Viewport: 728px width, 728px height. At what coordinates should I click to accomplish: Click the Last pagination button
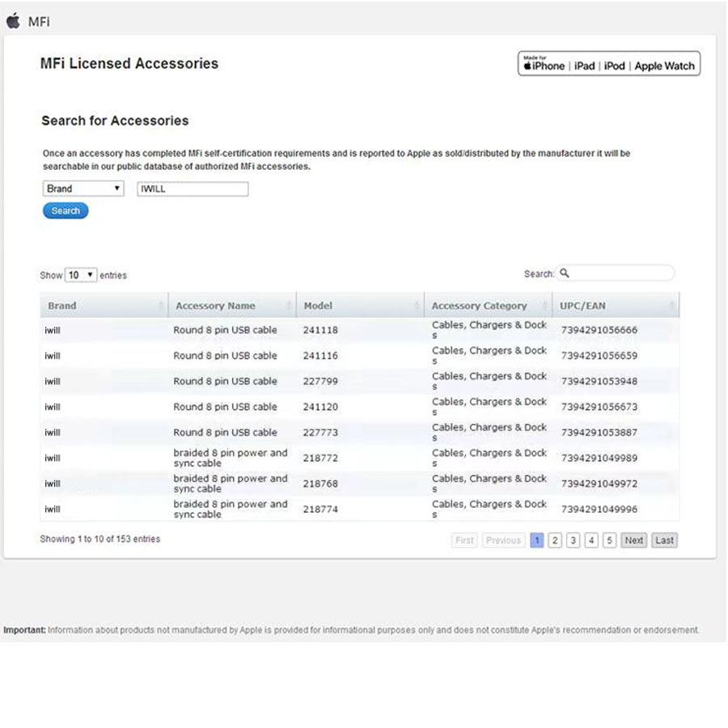[x=664, y=540]
